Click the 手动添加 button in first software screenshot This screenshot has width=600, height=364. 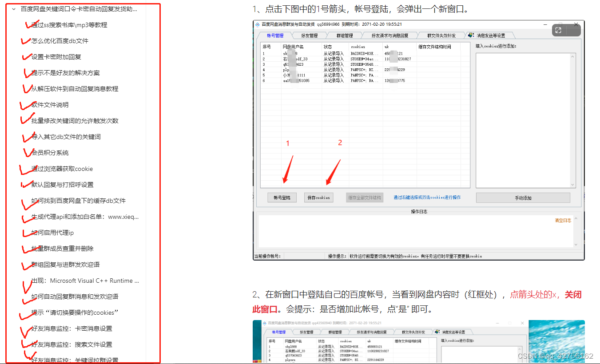click(523, 198)
